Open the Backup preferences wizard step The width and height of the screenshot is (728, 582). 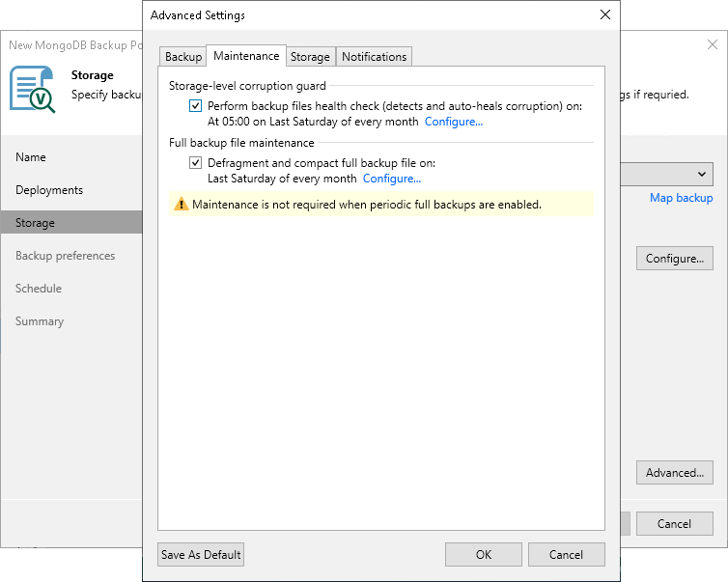click(65, 255)
